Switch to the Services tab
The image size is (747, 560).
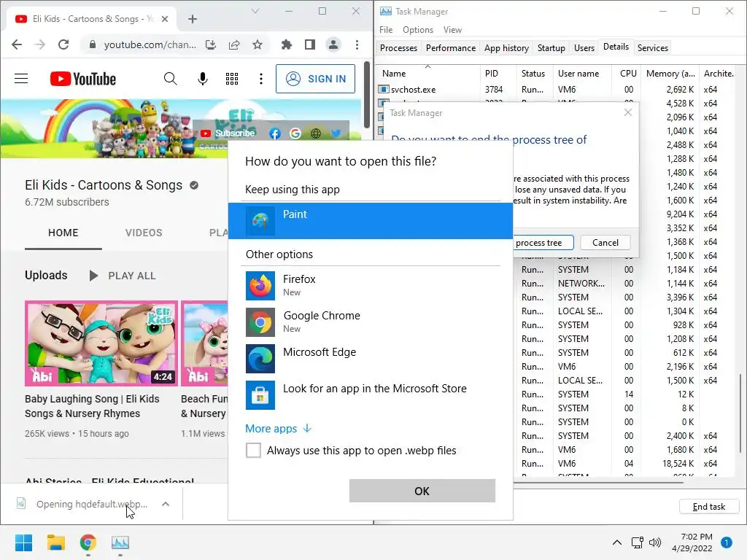pyautogui.click(x=653, y=48)
